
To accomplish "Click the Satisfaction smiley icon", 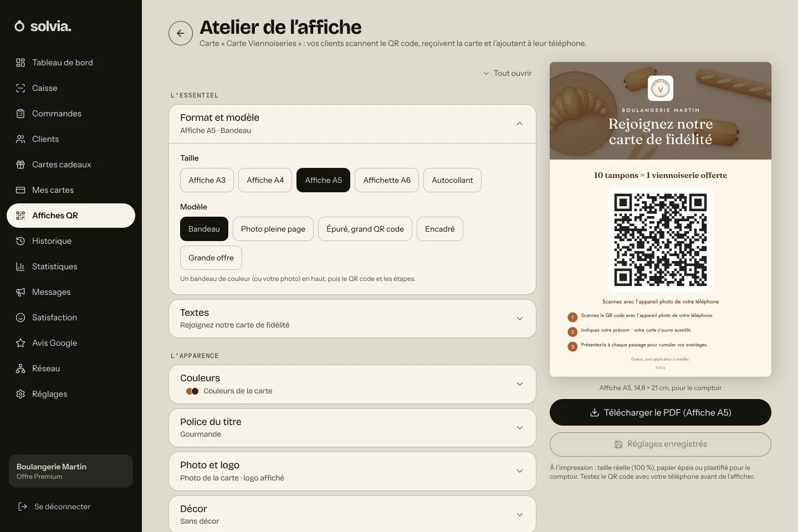I will (21, 318).
